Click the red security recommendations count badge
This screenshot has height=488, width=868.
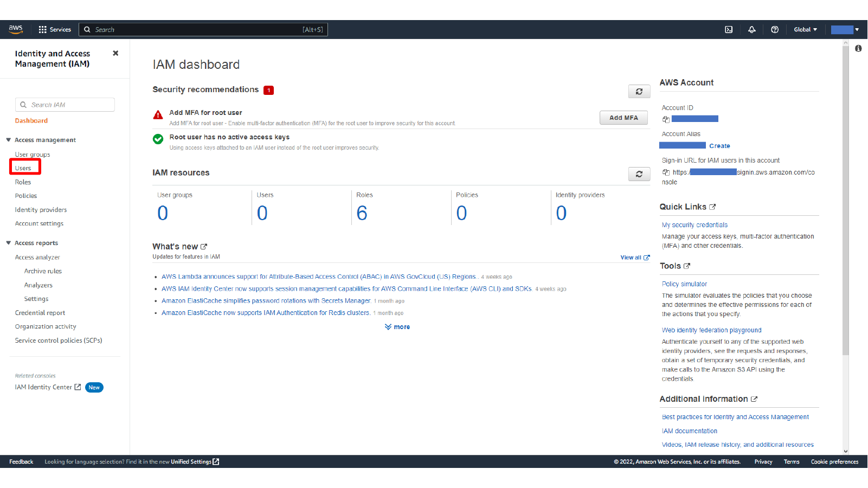(268, 90)
